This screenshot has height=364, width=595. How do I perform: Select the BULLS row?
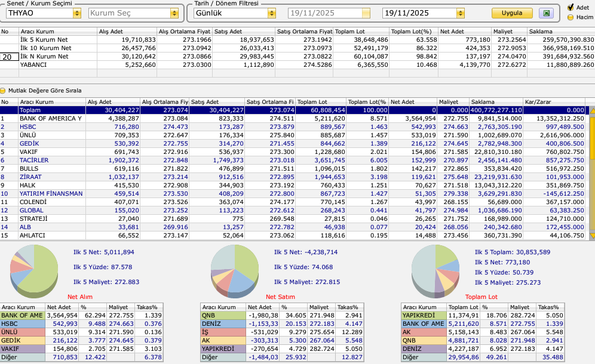pyautogui.click(x=293, y=169)
